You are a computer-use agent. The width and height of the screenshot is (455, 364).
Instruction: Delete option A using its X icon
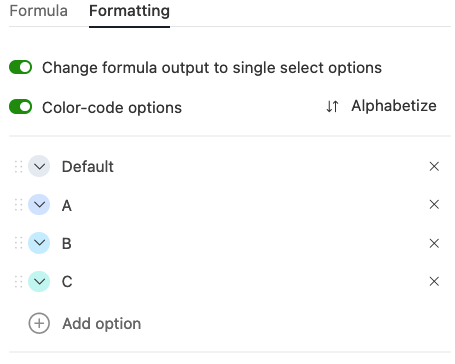click(434, 204)
